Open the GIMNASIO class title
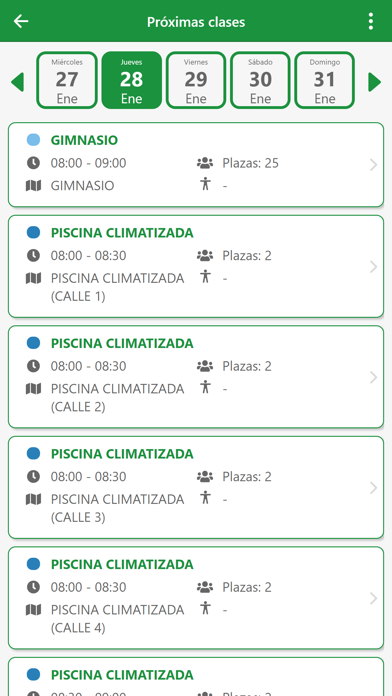The image size is (392, 696). (84, 140)
